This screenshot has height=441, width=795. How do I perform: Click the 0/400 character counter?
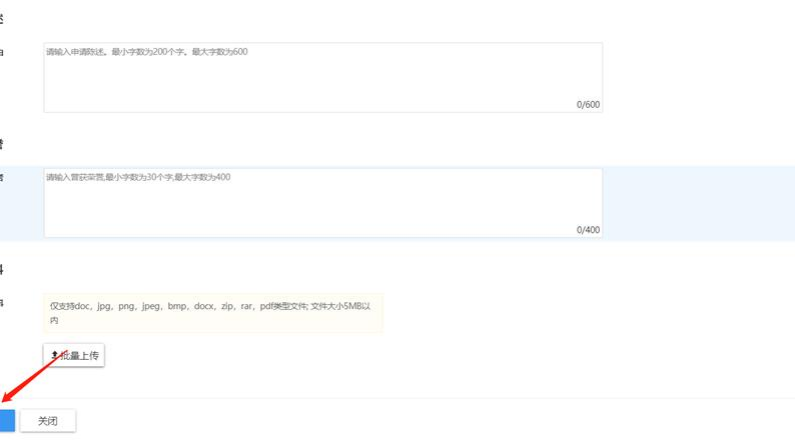(588, 230)
